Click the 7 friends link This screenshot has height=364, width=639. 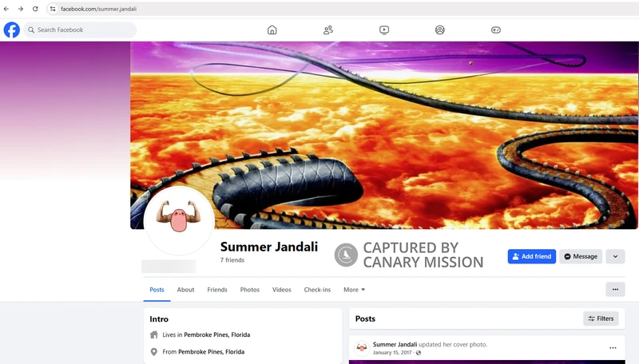pos(232,260)
